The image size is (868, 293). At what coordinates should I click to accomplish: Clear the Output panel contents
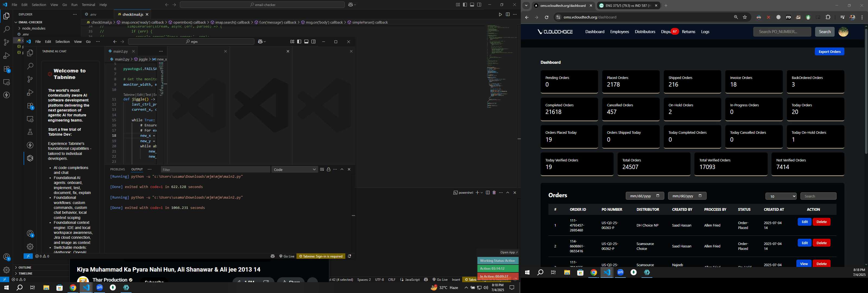[322, 170]
